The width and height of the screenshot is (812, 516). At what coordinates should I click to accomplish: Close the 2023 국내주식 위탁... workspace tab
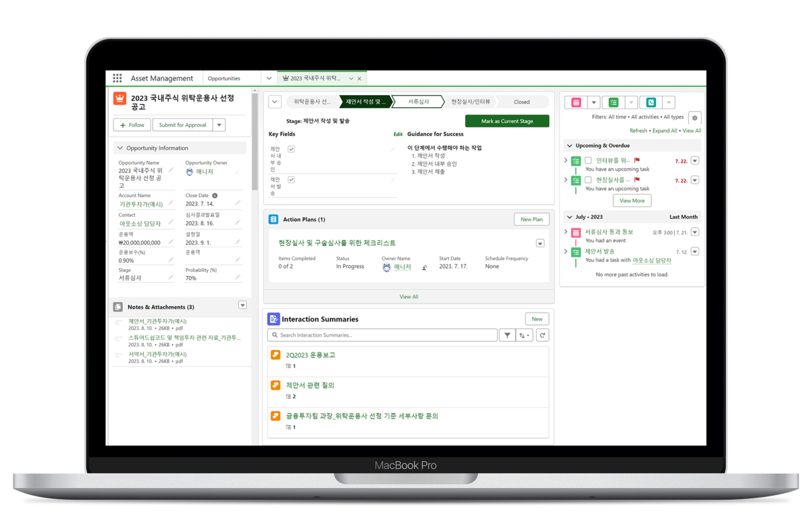[360, 79]
